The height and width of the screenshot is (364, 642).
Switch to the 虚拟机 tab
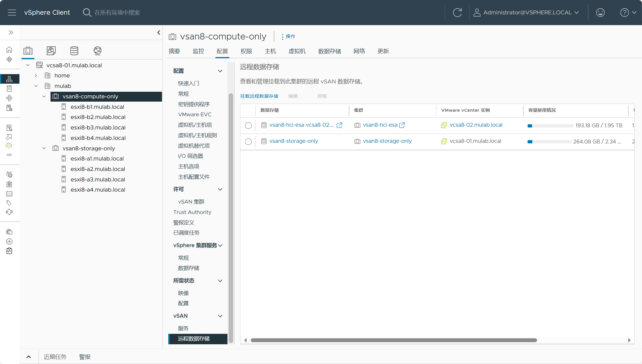point(297,51)
